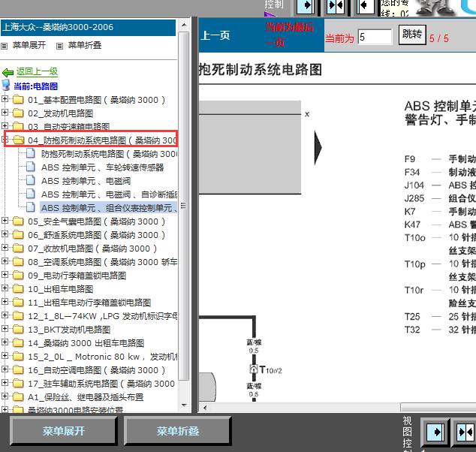Click document icon of ABS 控制单元、电磁阀
Screen dimensions: 476x452
coord(30,180)
